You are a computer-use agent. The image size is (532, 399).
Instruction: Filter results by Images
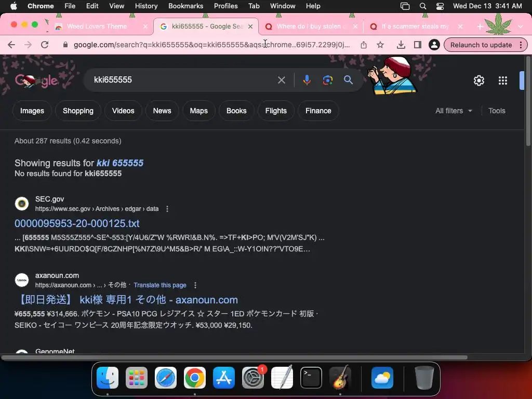tap(32, 111)
